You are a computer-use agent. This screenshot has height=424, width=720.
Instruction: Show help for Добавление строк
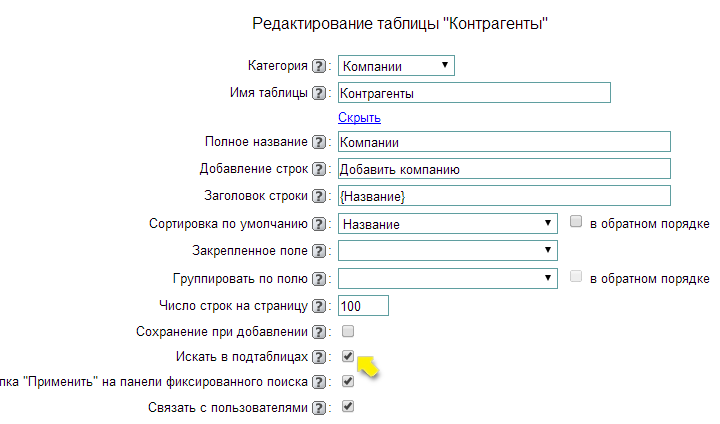pos(319,169)
